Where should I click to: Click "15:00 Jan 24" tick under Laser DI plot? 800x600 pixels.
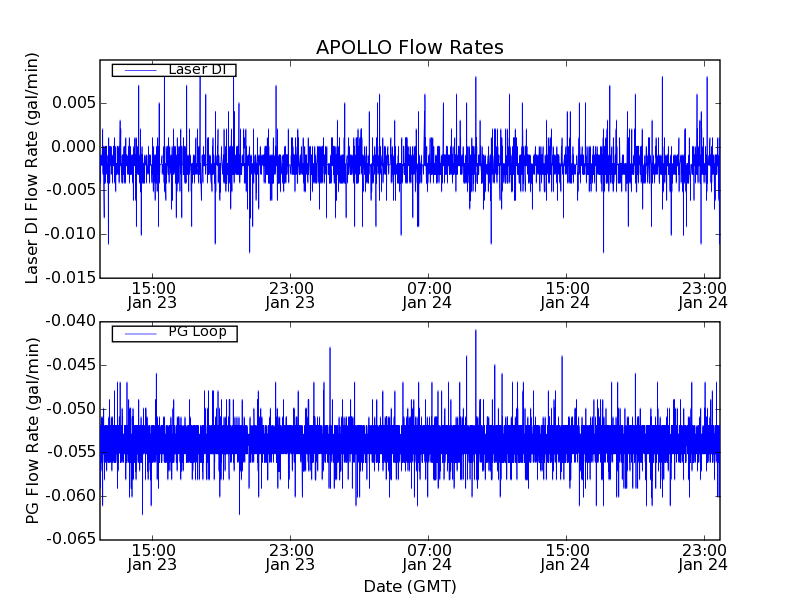click(x=566, y=296)
